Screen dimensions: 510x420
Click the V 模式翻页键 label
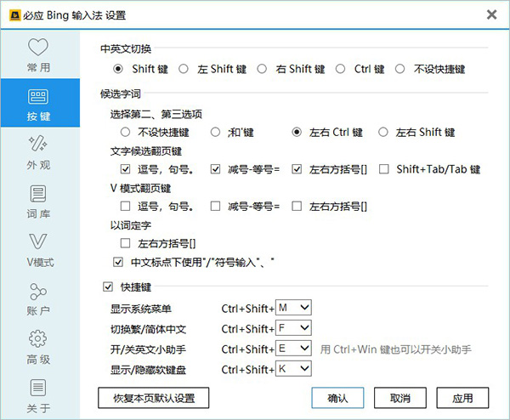coord(140,189)
